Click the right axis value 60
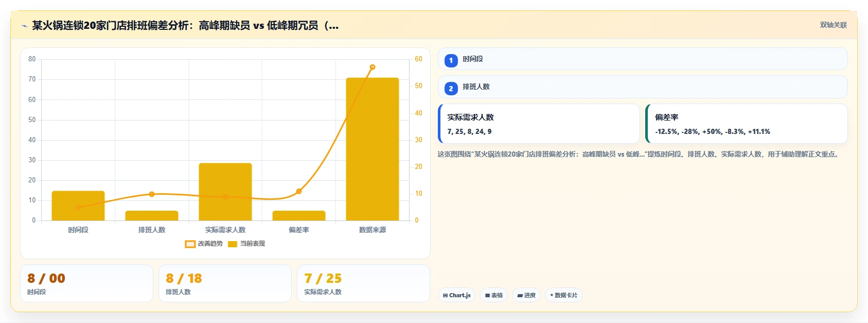 click(x=418, y=59)
